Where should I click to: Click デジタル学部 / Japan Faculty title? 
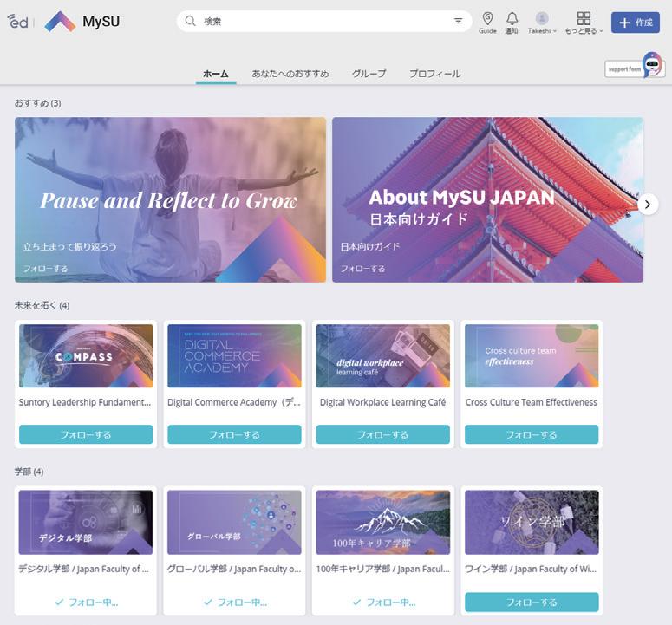(83, 569)
